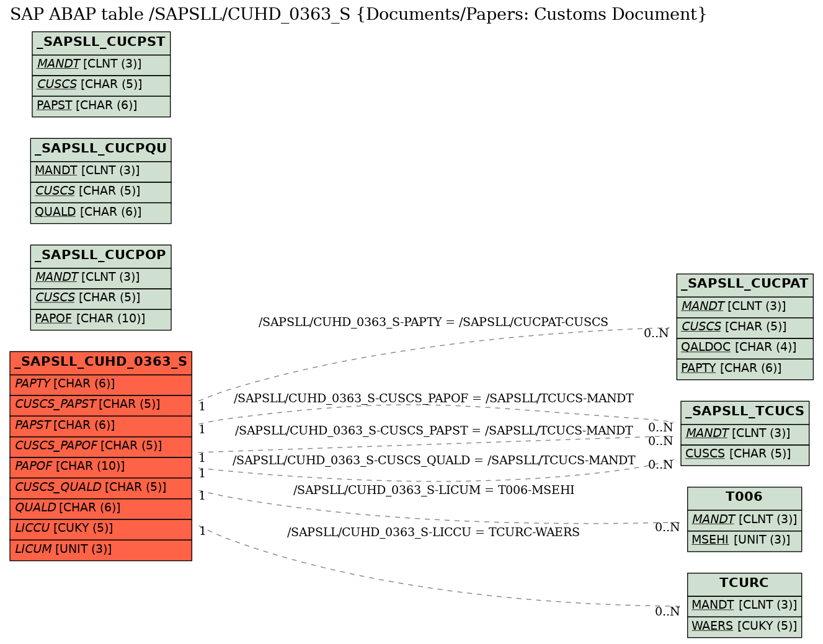823x644 pixels.
Task: Select CUSCS_PAPST [CHAR (5)] field
Action: (x=100, y=405)
